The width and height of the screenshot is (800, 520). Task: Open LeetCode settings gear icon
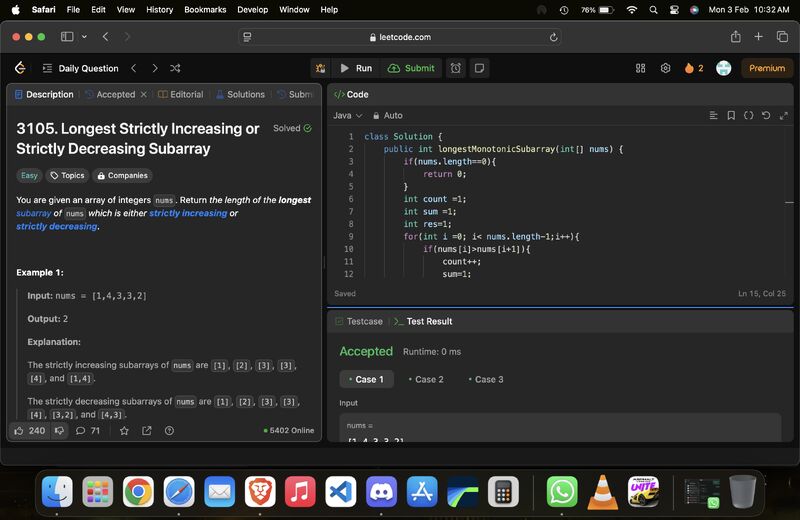(665, 68)
